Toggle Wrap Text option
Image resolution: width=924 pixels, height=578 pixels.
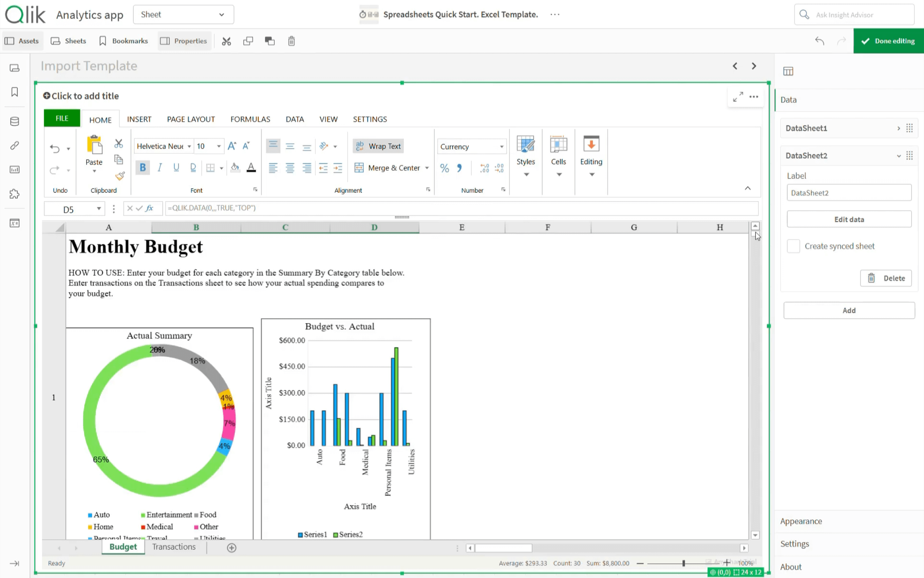tap(378, 146)
